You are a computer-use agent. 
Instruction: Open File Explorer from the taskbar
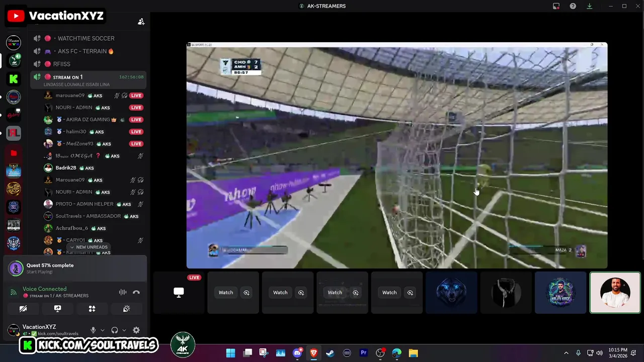413,353
